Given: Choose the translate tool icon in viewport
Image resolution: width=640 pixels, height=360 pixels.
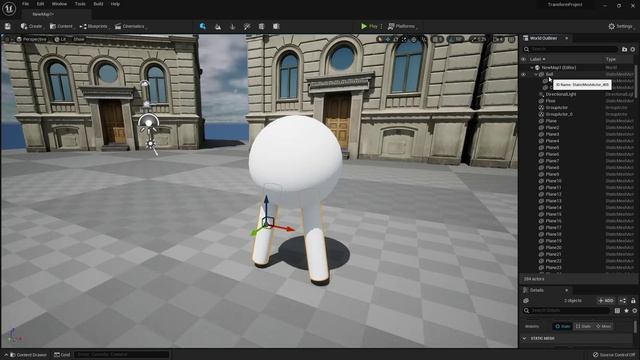Looking at the screenshot, I should 389,39.
